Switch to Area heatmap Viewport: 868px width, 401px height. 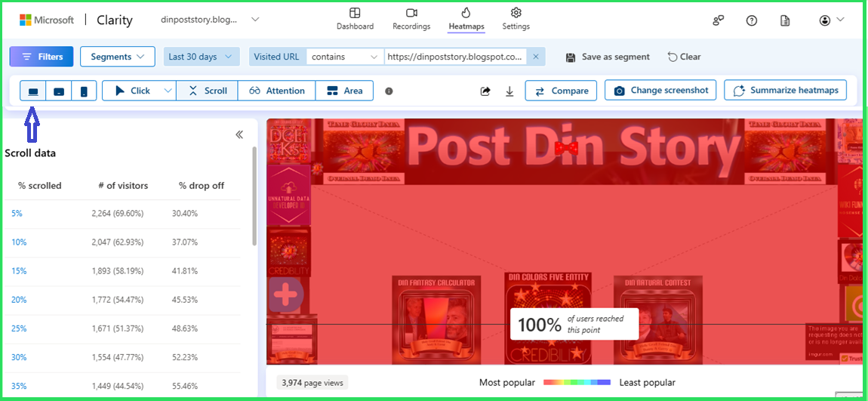pos(344,91)
